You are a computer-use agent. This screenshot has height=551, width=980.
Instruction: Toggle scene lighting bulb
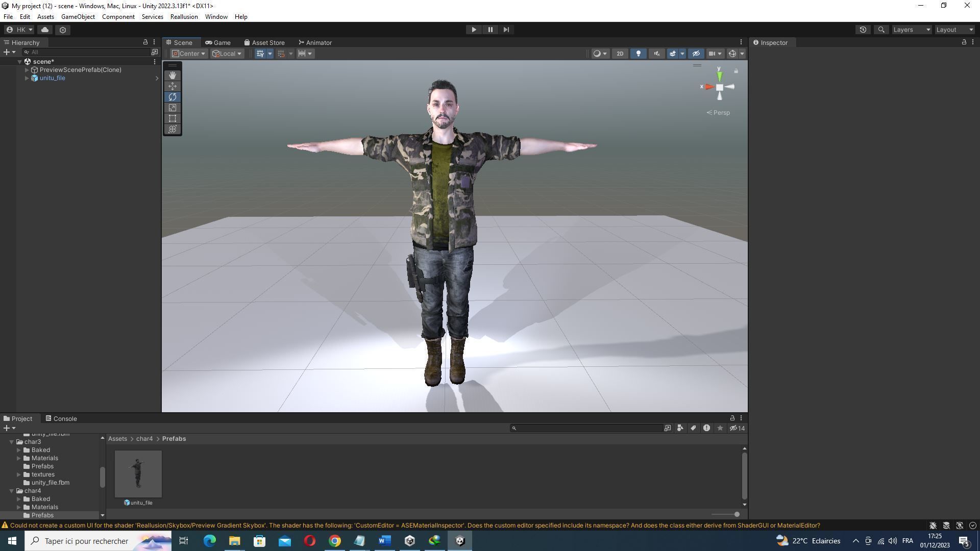[638, 54]
